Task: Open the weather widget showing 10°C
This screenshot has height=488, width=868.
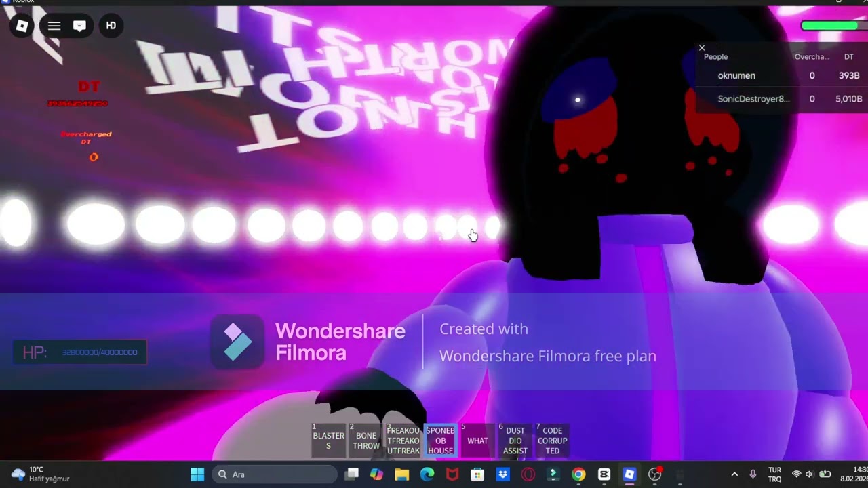Action: [41, 474]
